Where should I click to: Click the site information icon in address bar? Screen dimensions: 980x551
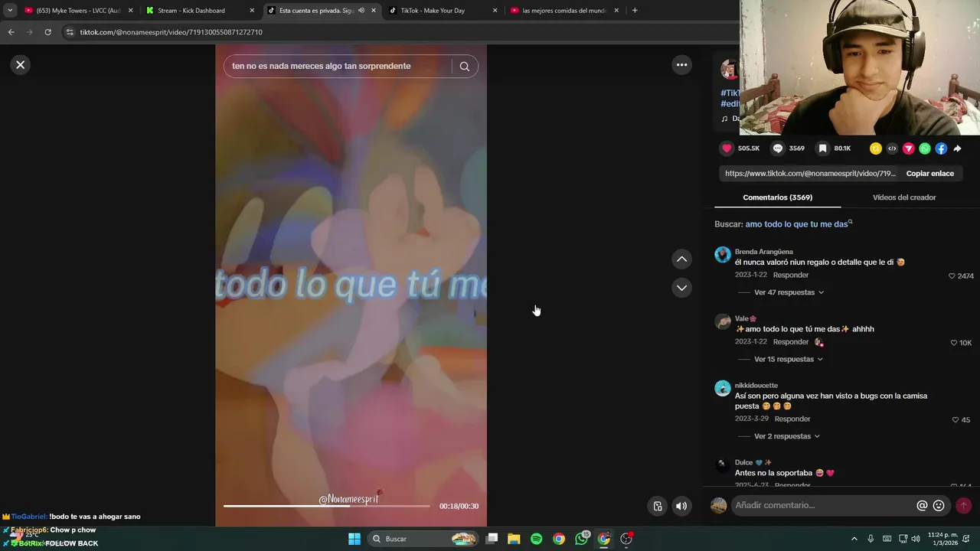pyautogui.click(x=70, y=32)
